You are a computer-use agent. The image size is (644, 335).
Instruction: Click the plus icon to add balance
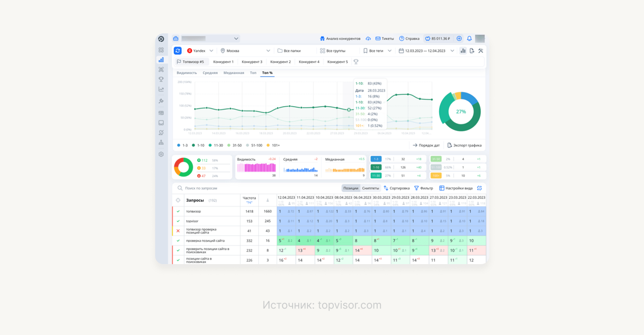click(x=459, y=39)
